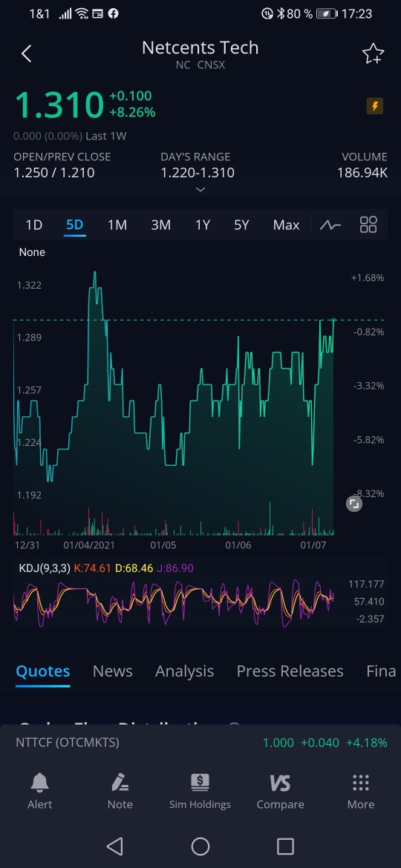This screenshot has width=401, height=868.
Task: Tap KDJ K:74.61 value
Action: coord(93,568)
